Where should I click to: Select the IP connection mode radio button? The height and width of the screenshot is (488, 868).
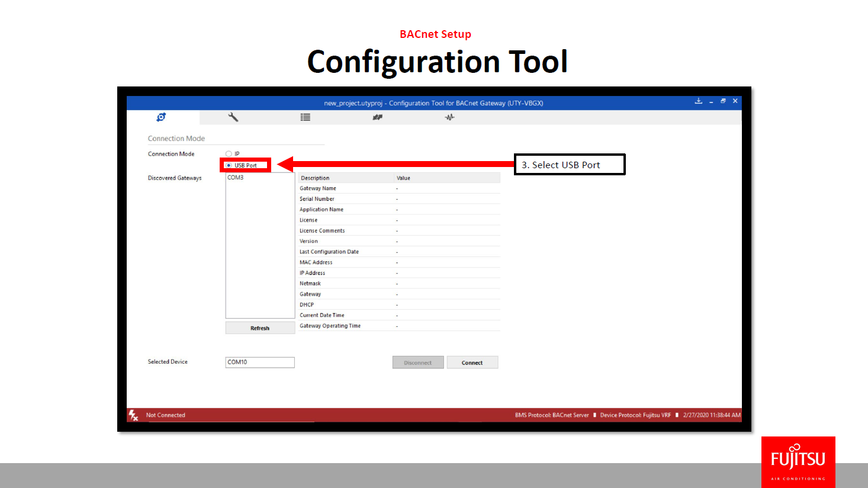point(229,154)
